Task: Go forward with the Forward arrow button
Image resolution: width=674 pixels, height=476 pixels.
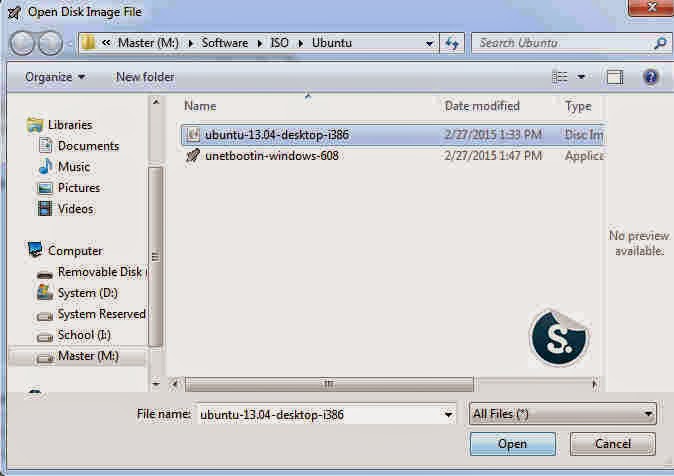Action: point(50,43)
